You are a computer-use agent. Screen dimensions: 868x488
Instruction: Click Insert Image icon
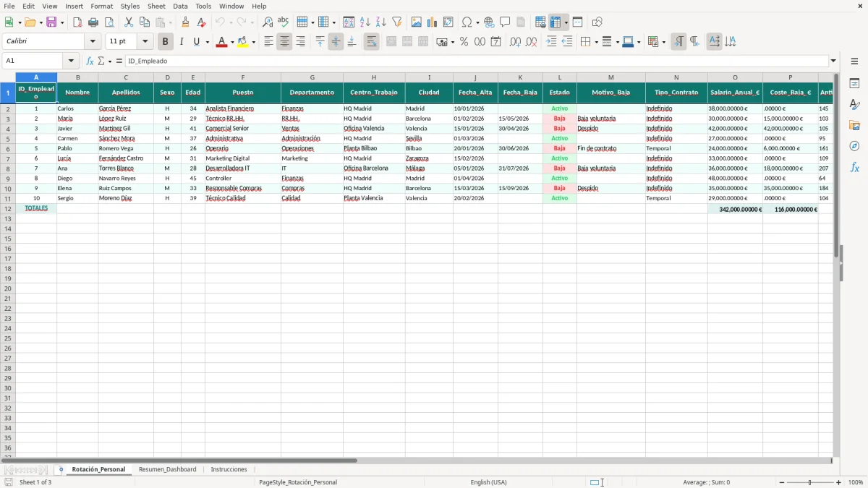coord(417,22)
